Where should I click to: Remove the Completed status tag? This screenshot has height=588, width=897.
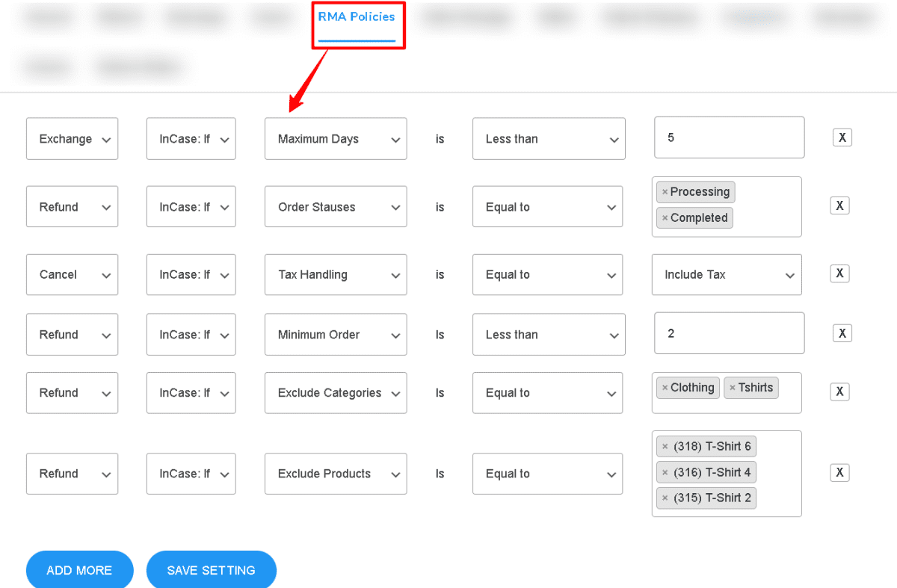click(x=665, y=217)
